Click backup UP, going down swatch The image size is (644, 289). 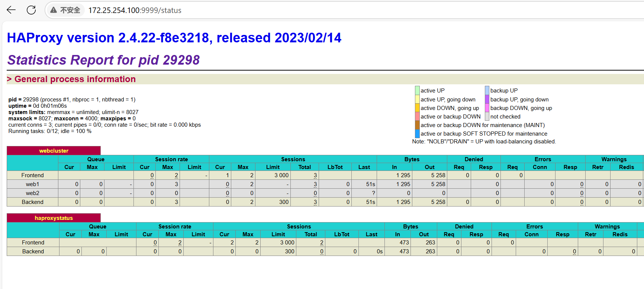point(487,99)
